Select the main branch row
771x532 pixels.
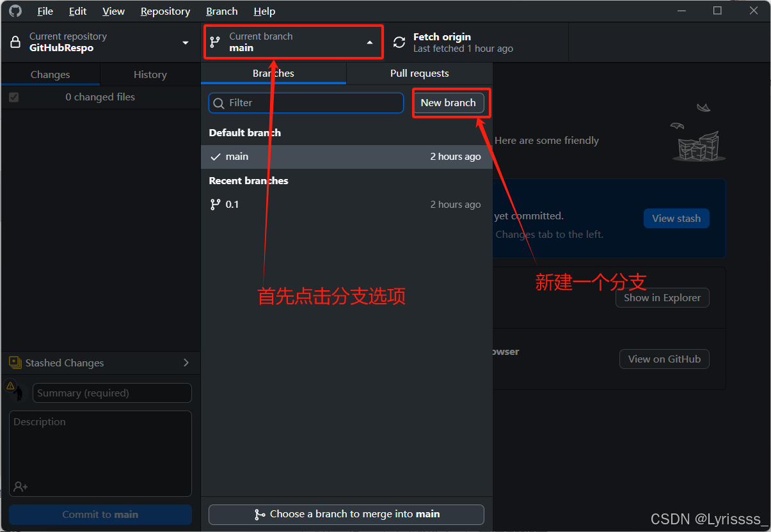point(347,157)
